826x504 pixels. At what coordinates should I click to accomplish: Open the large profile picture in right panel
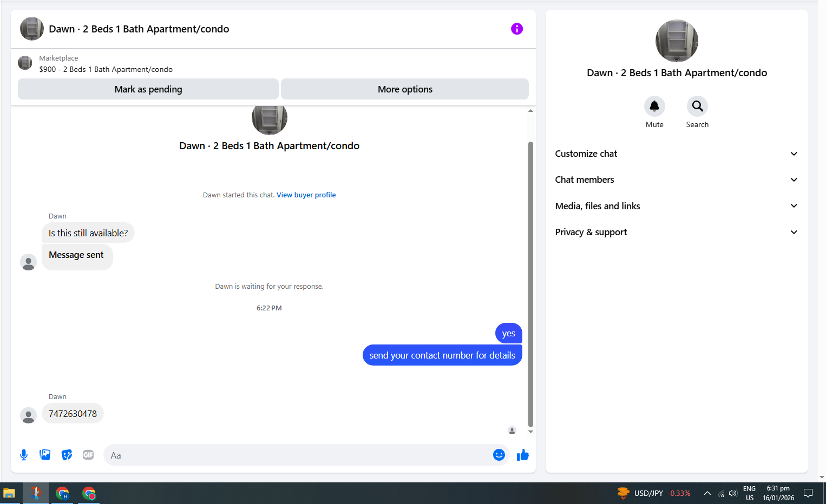click(x=677, y=41)
